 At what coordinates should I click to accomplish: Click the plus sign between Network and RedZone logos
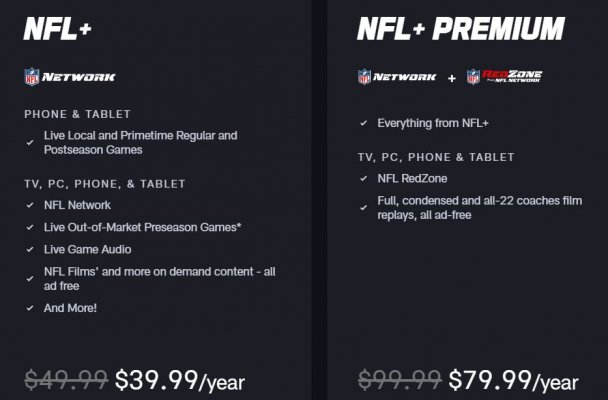(451, 78)
